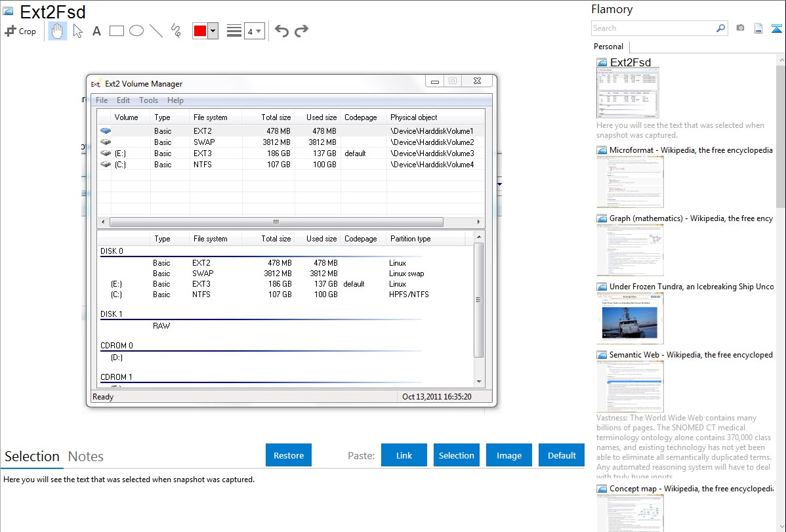This screenshot has height=532, width=786.
Task: Click the up arrow of disk list scrollbar
Action: pyautogui.click(x=479, y=237)
